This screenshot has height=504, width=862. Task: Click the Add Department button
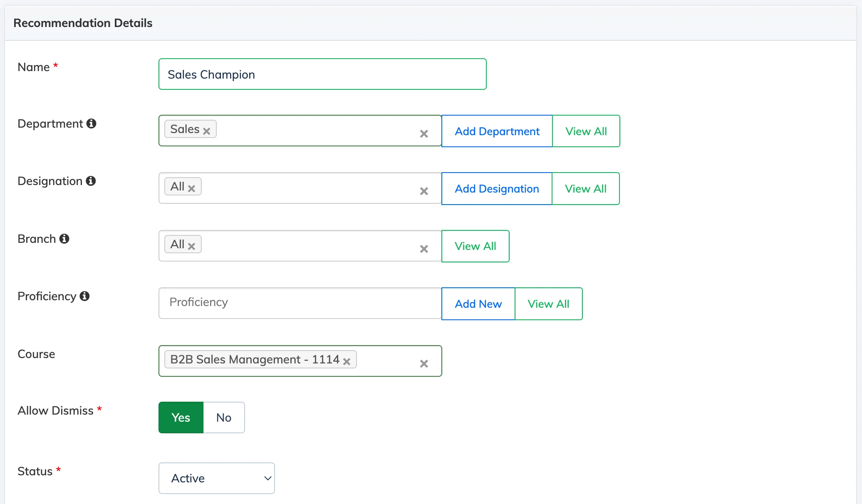(x=497, y=131)
